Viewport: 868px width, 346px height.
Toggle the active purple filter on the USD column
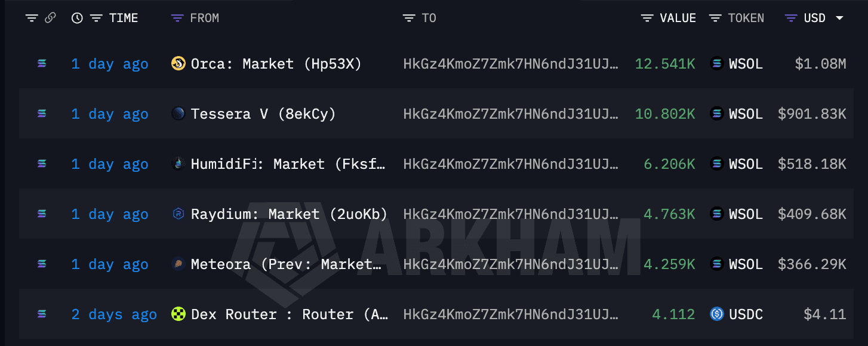pos(790,18)
